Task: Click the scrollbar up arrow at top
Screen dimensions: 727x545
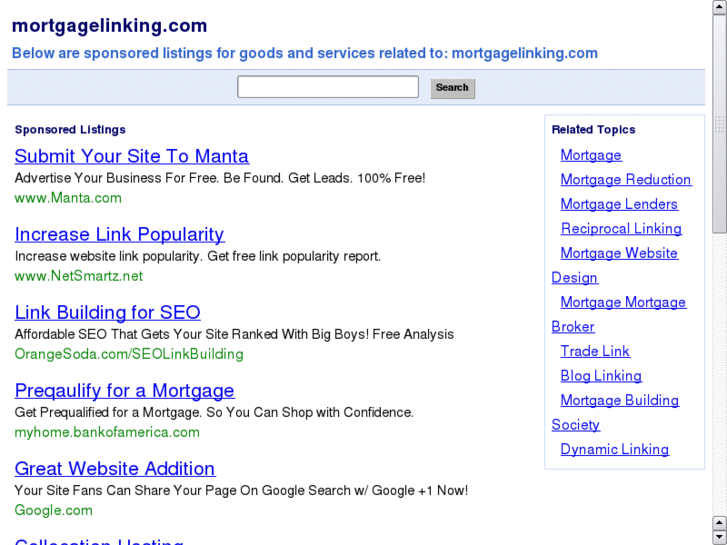Action: (719, 8)
